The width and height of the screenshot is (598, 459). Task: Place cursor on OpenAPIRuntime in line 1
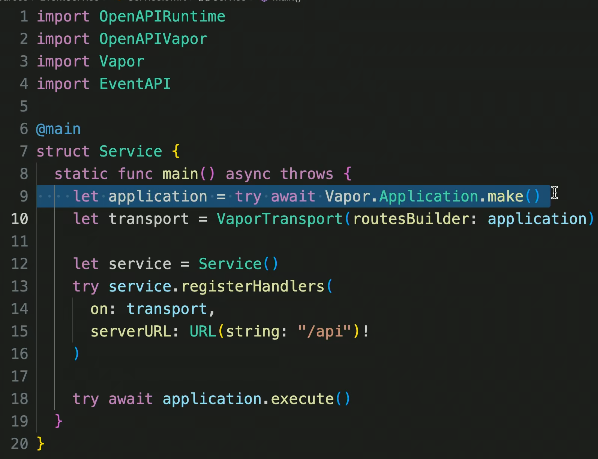162,16
